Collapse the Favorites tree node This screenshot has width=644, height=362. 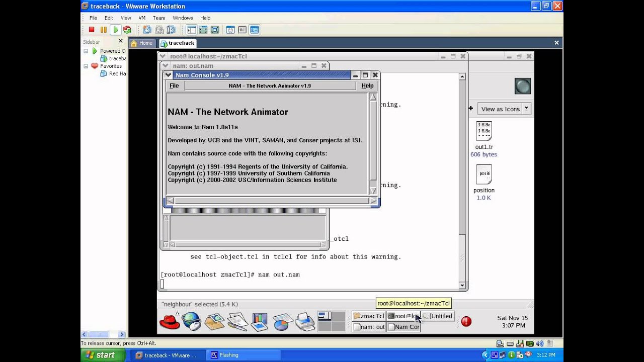(x=86, y=66)
